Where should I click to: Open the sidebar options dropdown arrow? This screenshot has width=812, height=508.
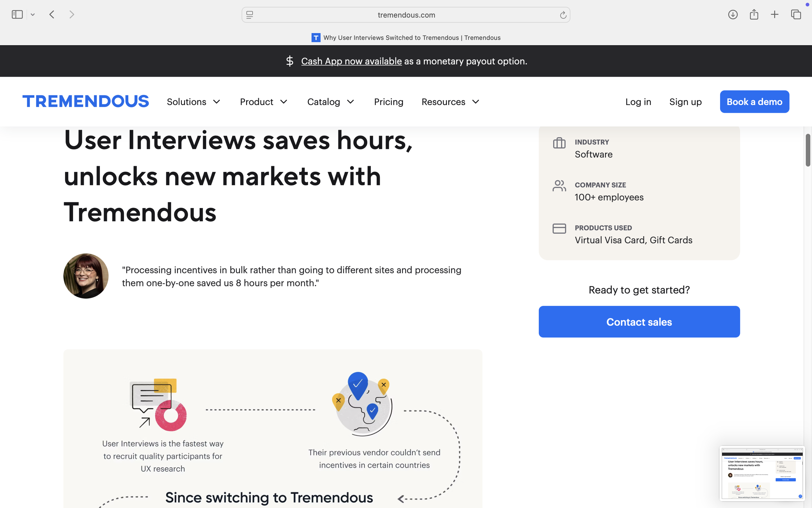coord(32,14)
